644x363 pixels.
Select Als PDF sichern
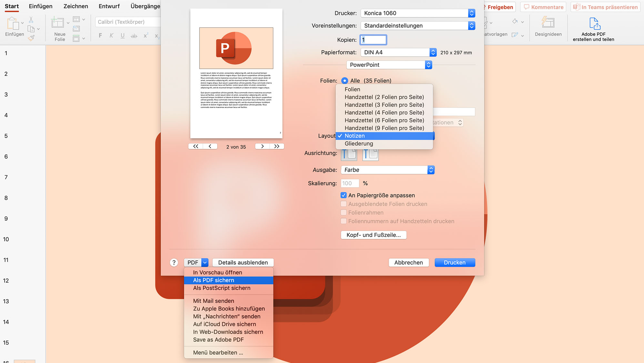pyautogui.click(x=228, y=280)
